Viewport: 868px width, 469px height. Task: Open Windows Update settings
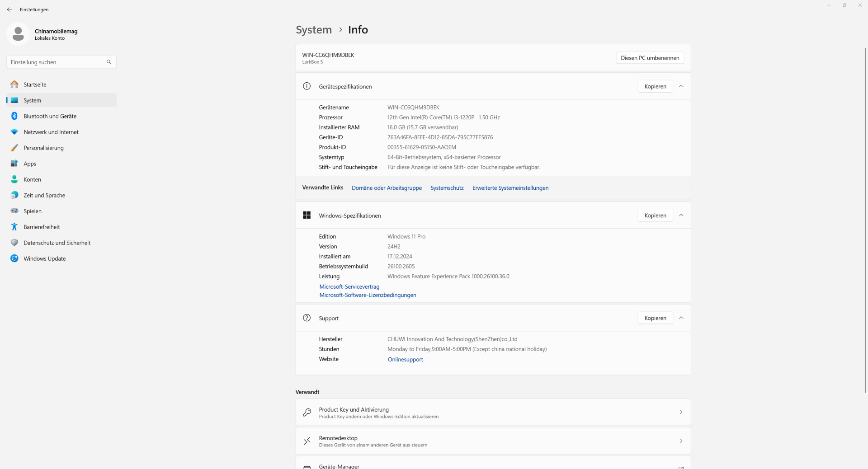(x=61, y=258)
